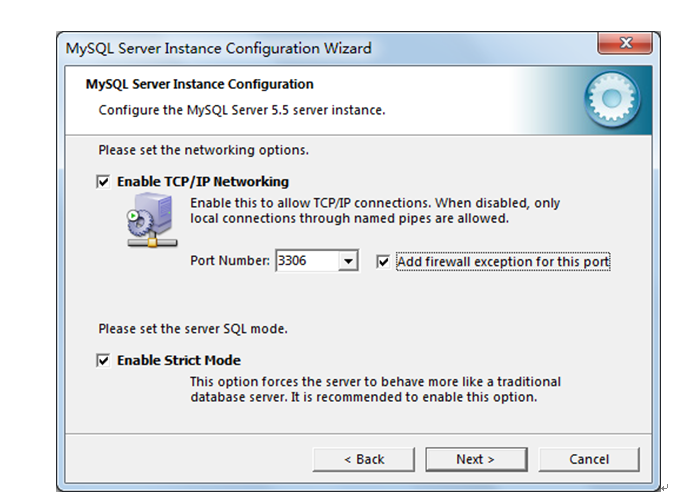Close the MySQL Configuration Wizard window
This screenshot has width=674, height=493.
click(625, 43)
